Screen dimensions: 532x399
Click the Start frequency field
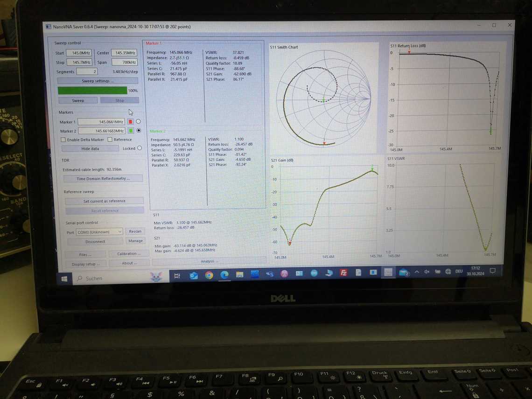[79, 53]
